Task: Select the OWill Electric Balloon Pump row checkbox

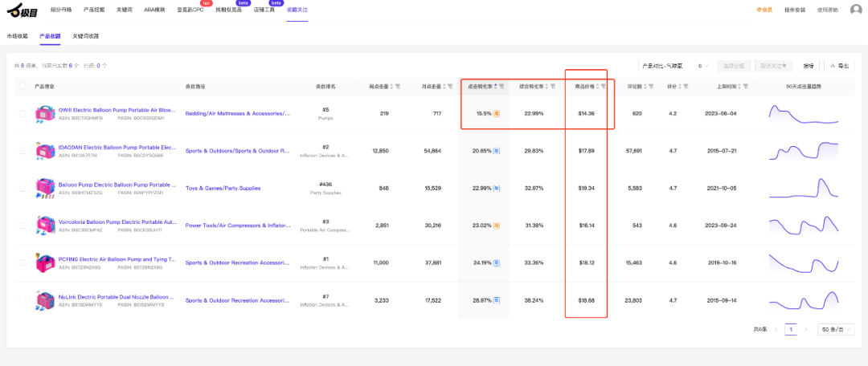Action: coord(23,114)
